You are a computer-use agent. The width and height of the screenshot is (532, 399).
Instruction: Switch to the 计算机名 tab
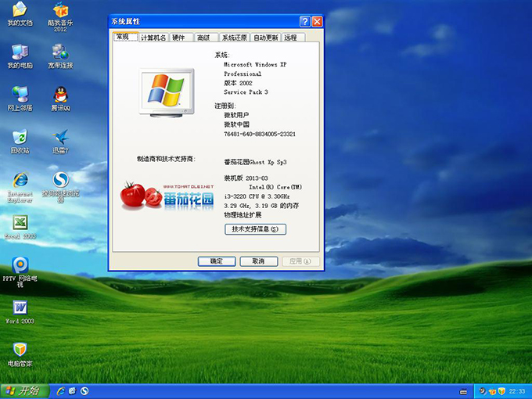(x=153, y=38)
